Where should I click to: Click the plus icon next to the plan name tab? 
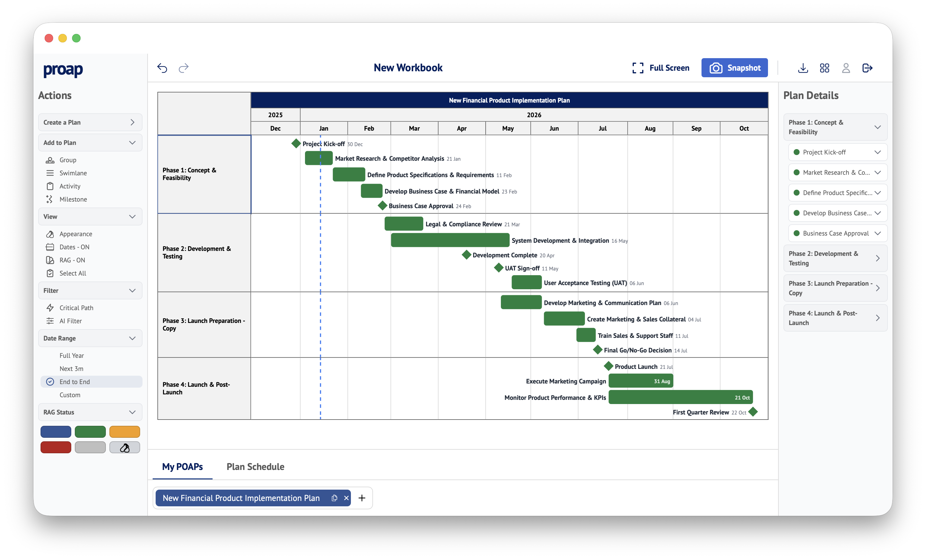pyautogui.click(x=362, y=498)
